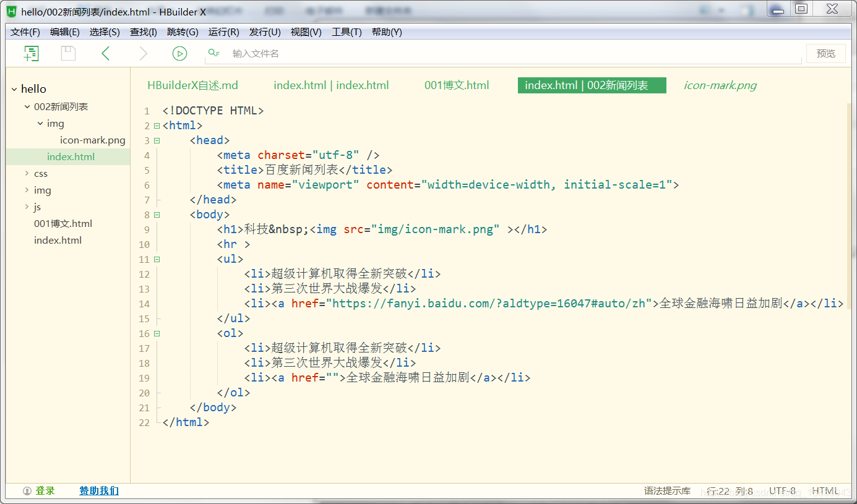Click the HTML language mode in status bar
Screen dimensions: 857x504
[x=825, y=491]
